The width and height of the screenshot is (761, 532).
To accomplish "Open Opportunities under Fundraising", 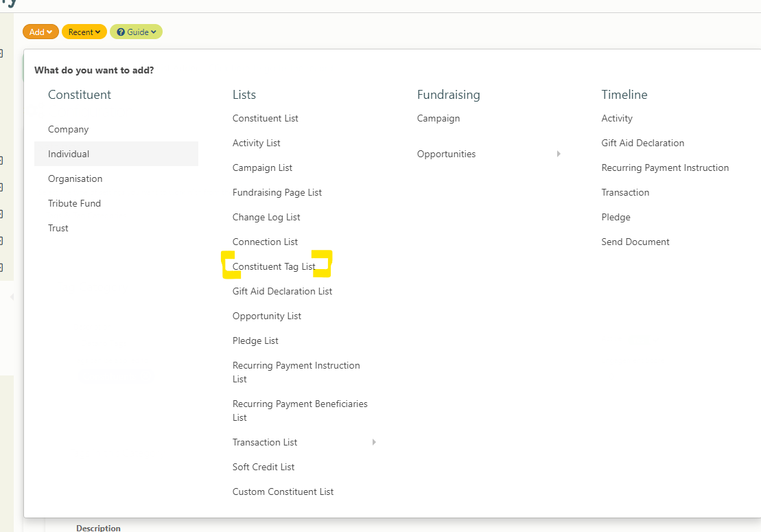I will coord(447,154).
